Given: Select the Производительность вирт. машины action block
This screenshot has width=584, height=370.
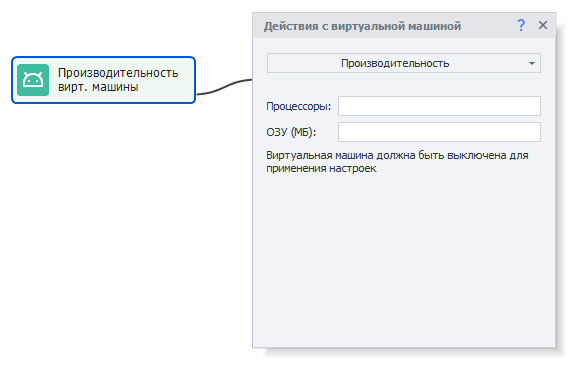Looking at the screenshot, I should [103, 80].
